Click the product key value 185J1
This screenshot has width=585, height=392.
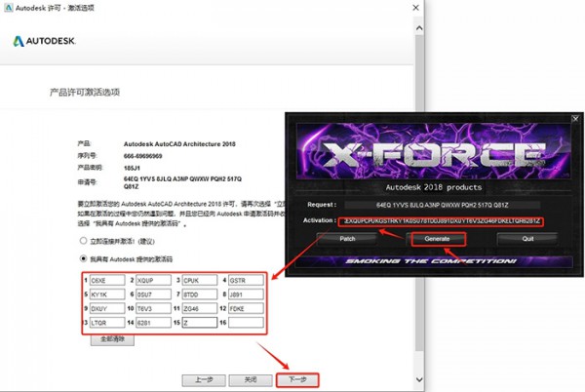click(132, 168)
